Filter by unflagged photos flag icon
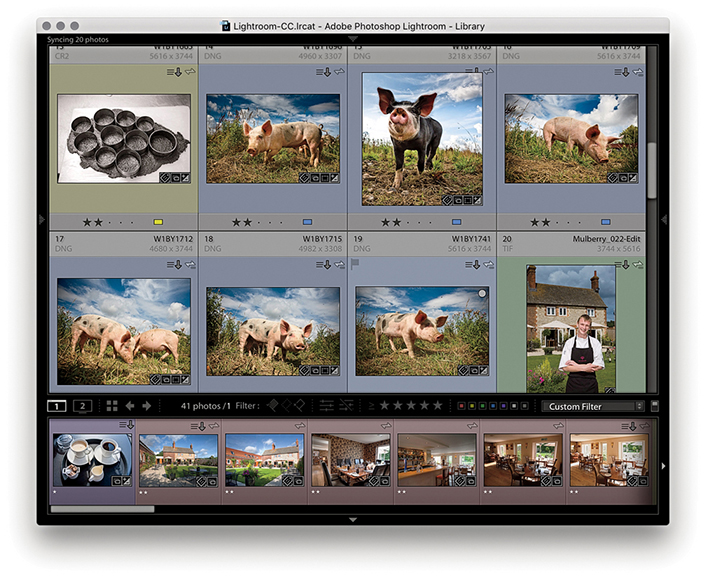 click(x=286, y=406)
